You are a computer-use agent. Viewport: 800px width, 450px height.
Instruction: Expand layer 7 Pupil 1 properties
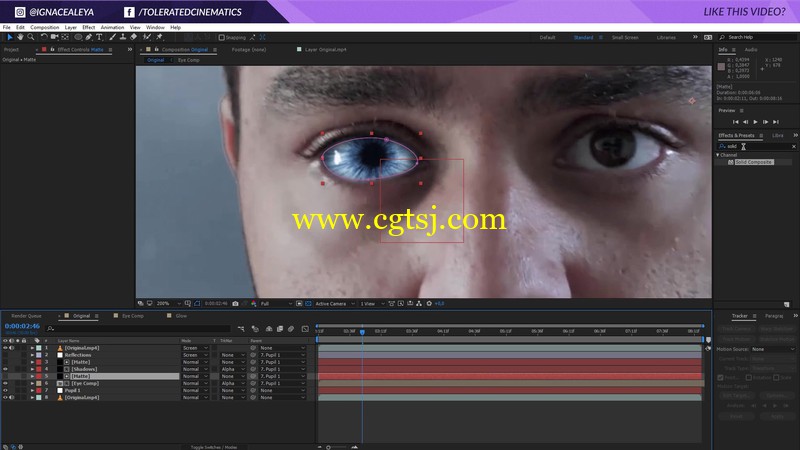point(32,390)
